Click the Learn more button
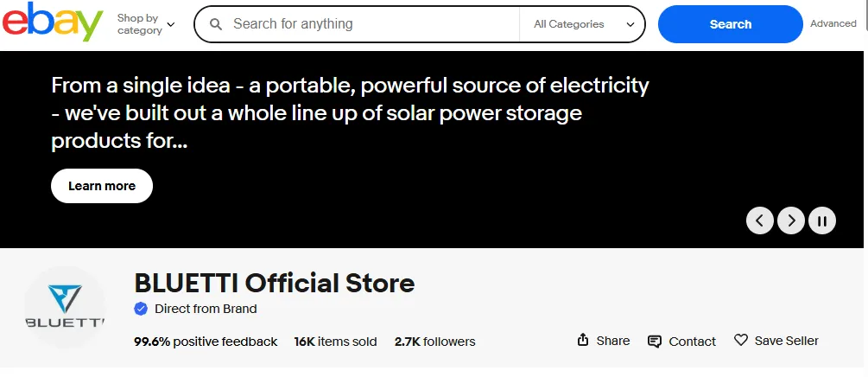The width and height of the screenshot is (868, 377). 102,186
